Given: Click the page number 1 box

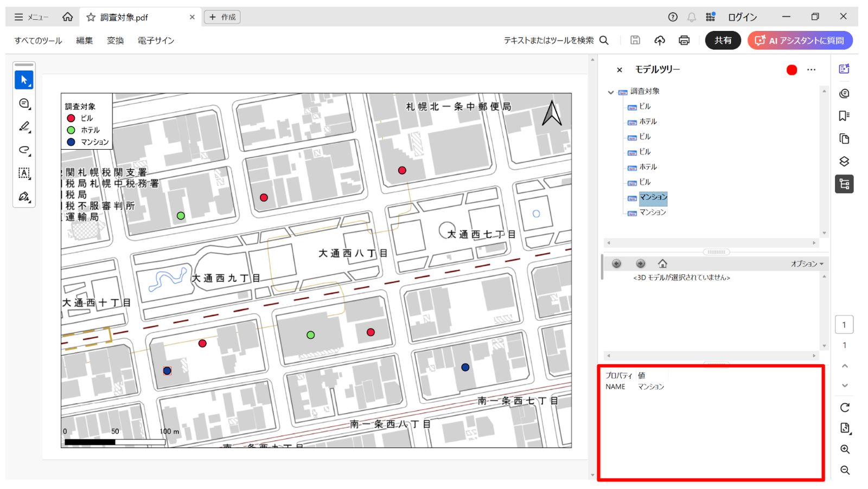Looking at the screenshot, I should [x=844, y=325].
